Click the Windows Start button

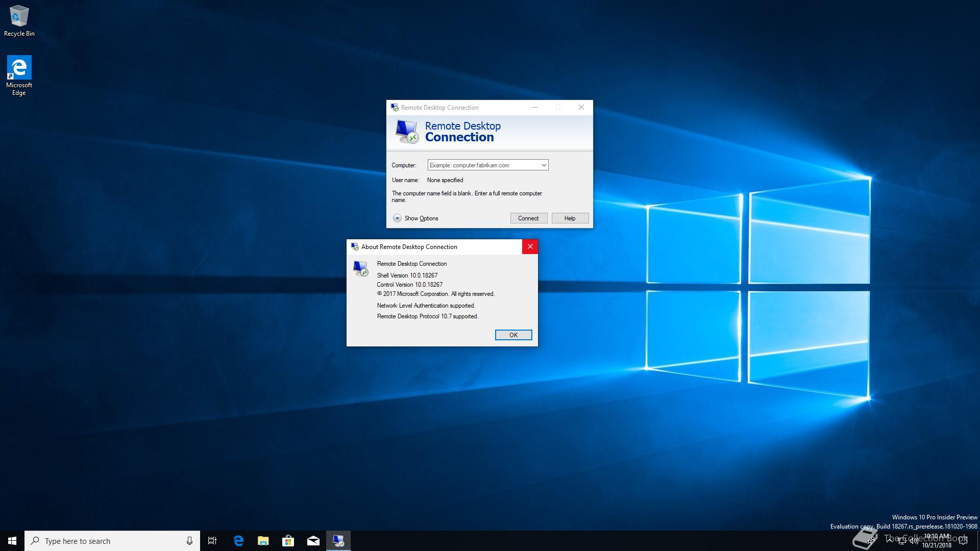tap(12, 541)
